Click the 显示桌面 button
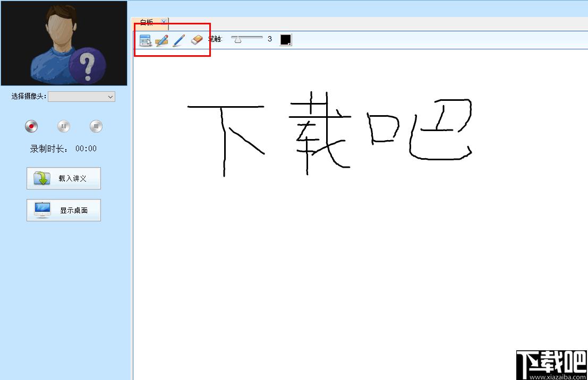The height and width of the screenshot is (380, 588). [x=64, y=210]
